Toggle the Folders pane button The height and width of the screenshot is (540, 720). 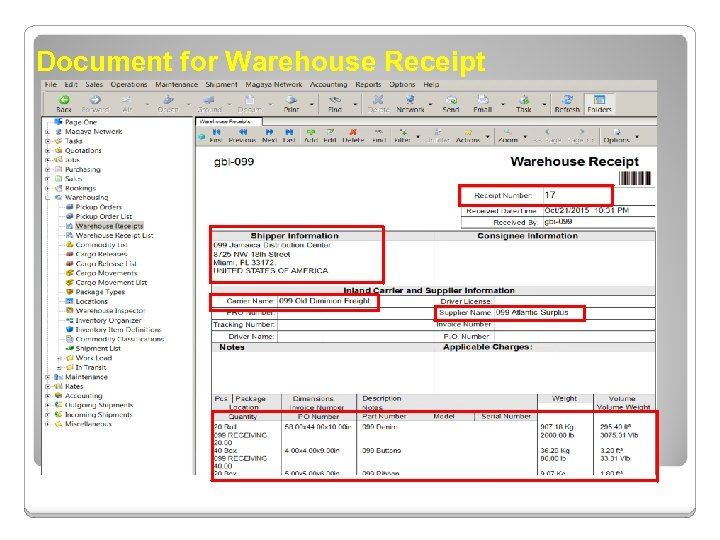tap(599, 104)
